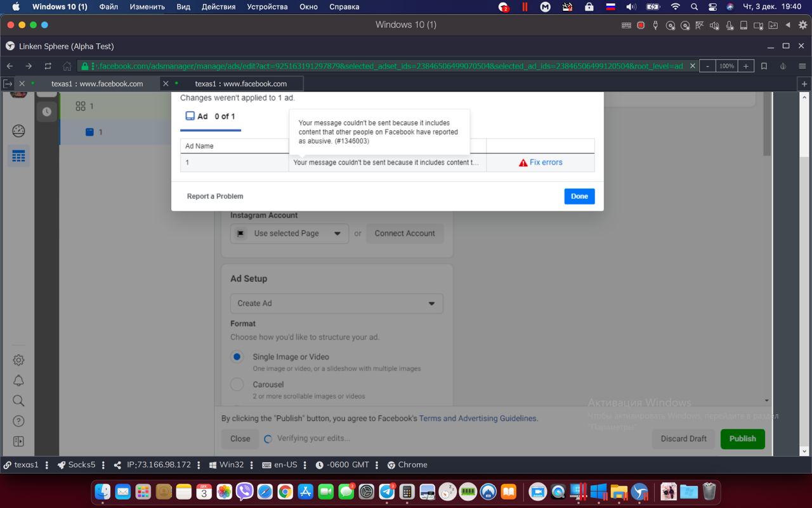812x508 pixels.
Task: Expand the Ads Manager sidebar panel icon
Action: tap(18, 441)
